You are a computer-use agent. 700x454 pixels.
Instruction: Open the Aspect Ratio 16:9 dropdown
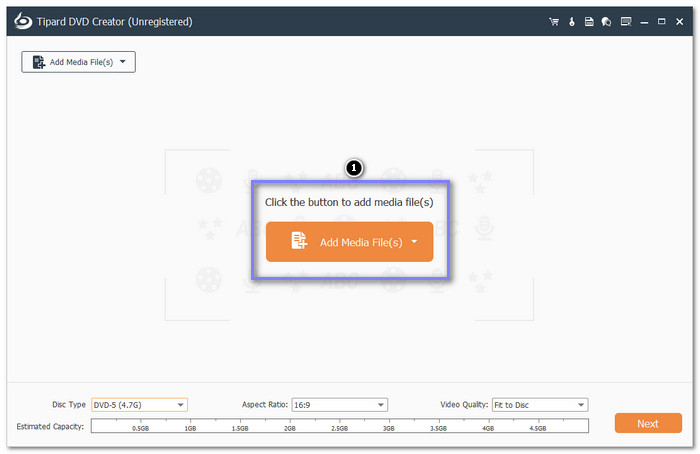coord(339,405)
